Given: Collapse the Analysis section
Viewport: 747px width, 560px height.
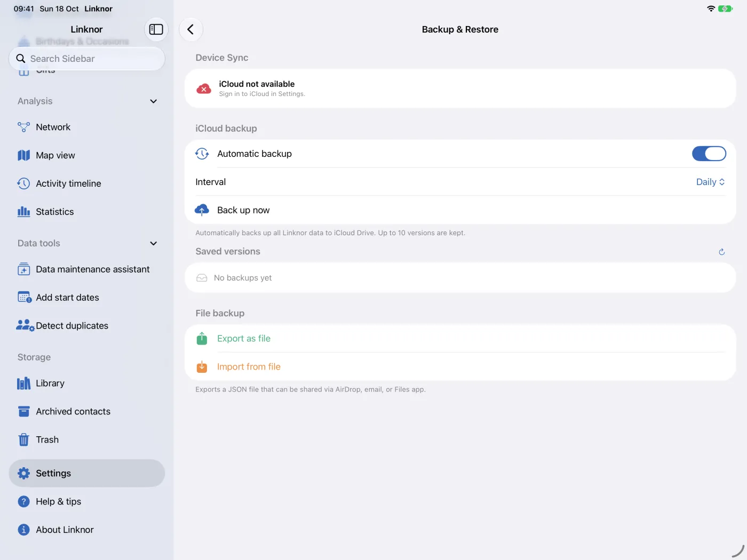Looking at the screenshot, I should pyautogui.click(x=154, y=101).
